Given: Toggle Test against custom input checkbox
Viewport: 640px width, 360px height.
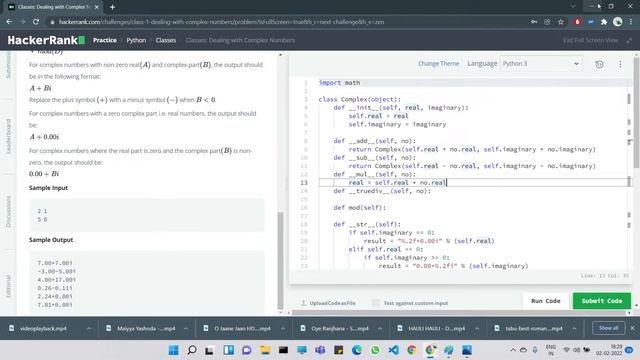Looking at the screenshot, I should [376, 303].
